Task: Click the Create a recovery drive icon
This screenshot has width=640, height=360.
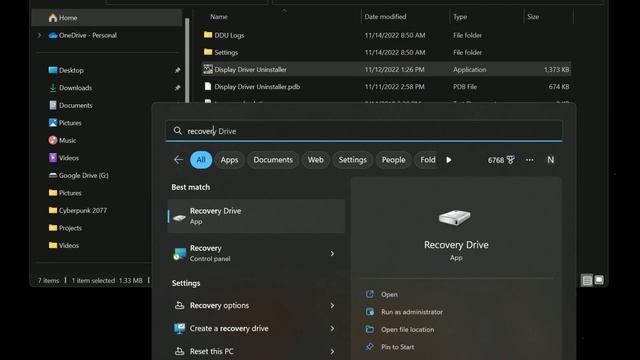Action: point(179,328)
